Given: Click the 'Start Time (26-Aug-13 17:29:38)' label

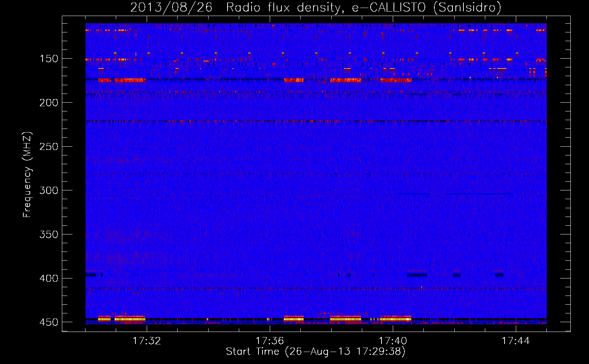Looking at the screenshot, I should 316,352.
